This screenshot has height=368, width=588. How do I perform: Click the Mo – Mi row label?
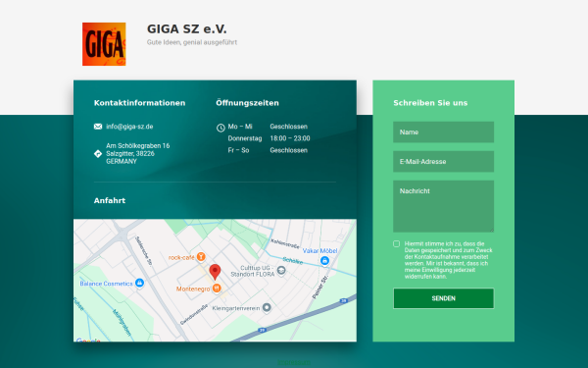coord(240,127)
